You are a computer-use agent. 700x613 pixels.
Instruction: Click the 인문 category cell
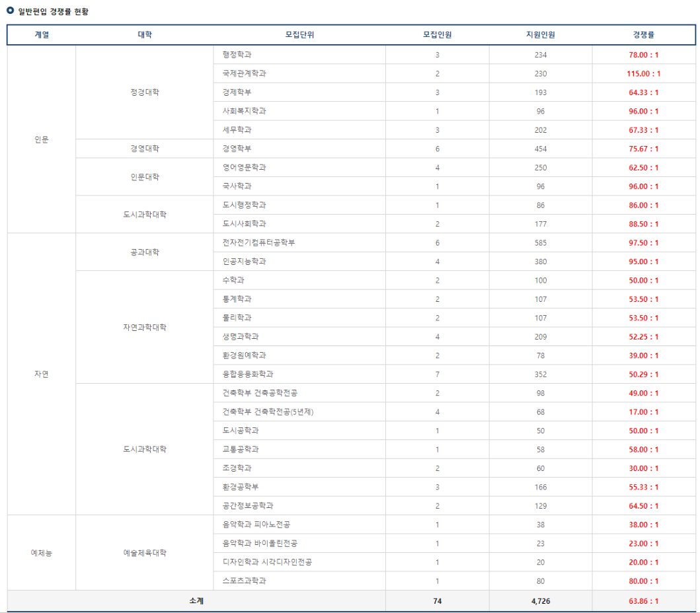(x=42, y=139)
